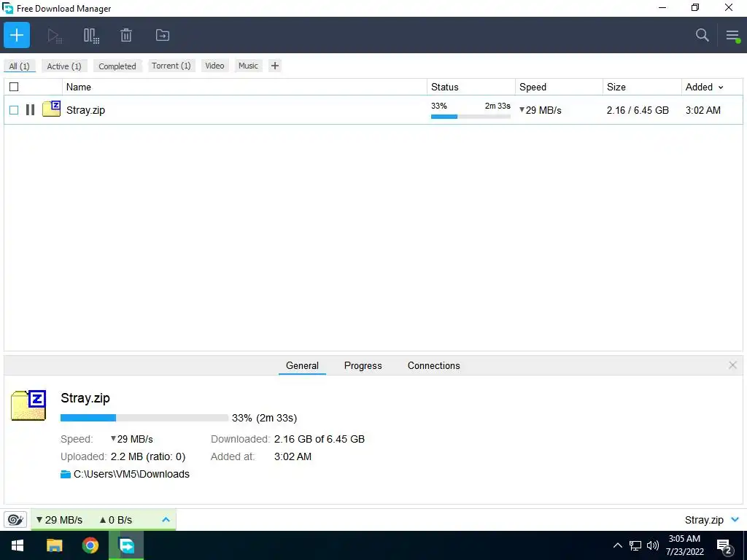This screenshot has height=560, width=747.
Task: Click the Stray.zip progress bar in list
Action: point(471,117)
